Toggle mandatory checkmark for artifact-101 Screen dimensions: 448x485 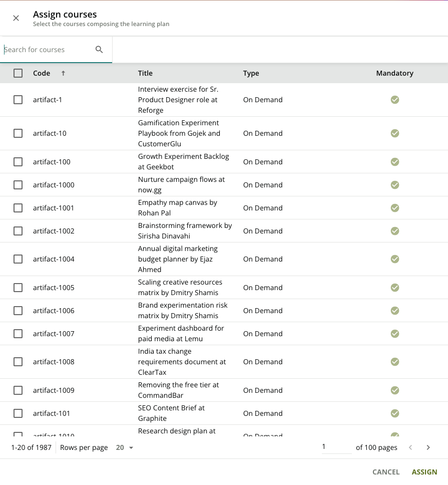395,413
